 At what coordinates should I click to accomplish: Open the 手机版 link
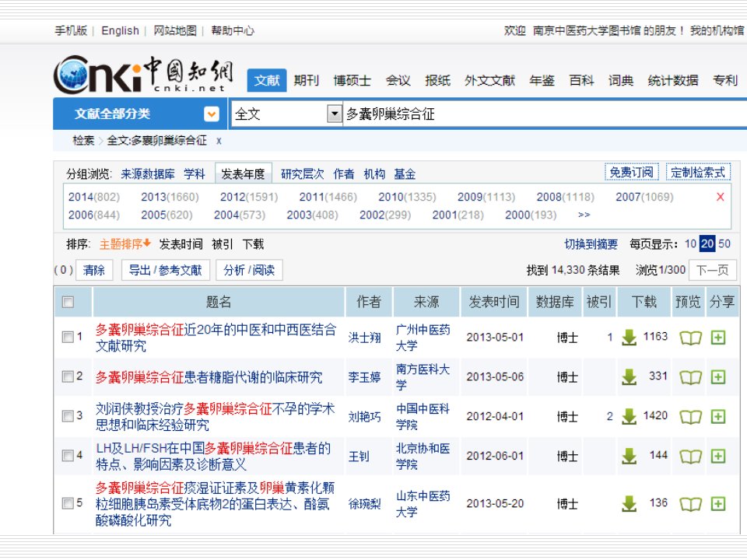pos(71,30)
